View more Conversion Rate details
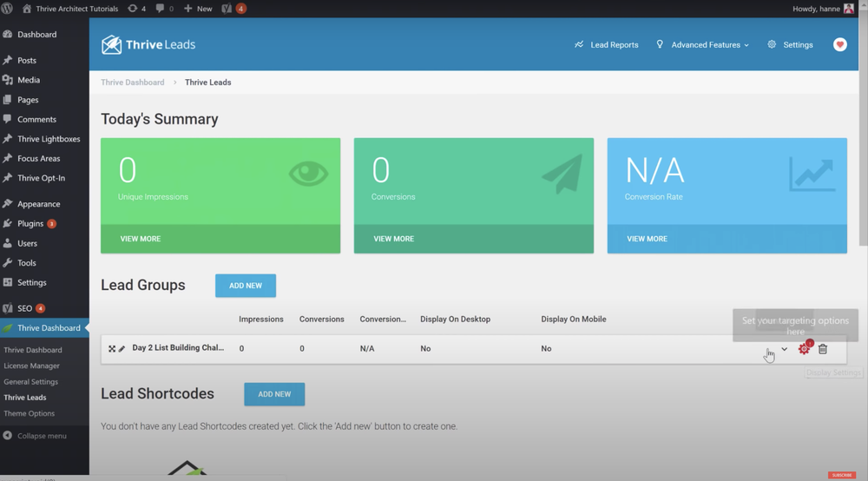 tap(648, 239)
